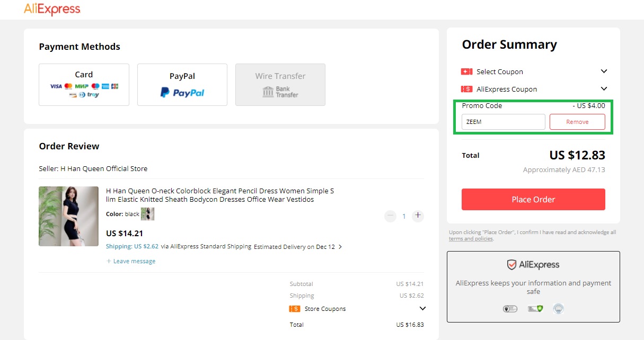Select the Wire Transfer payment option
Viewport: 644px width, 340px height.
coord(280,85)
